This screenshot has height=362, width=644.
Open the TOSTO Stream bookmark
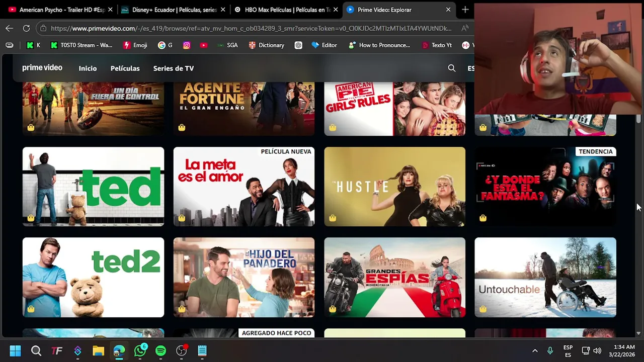click(82, 45)
